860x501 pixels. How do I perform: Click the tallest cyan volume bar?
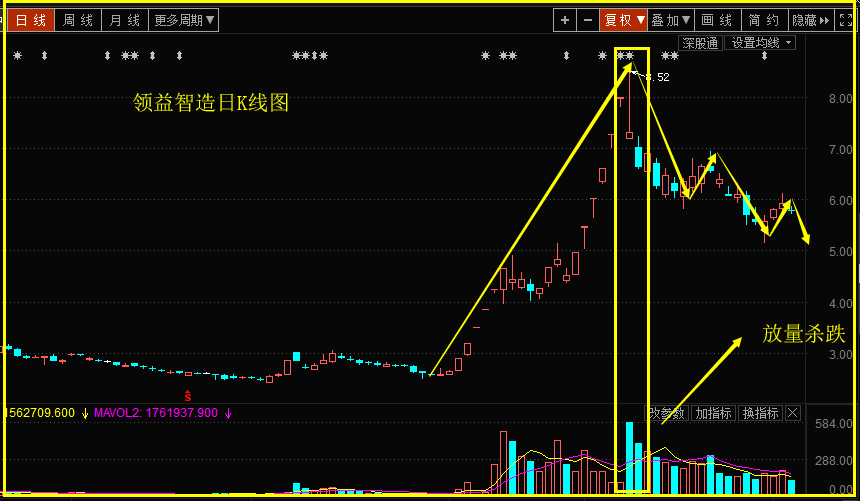[x=630, y=457]
